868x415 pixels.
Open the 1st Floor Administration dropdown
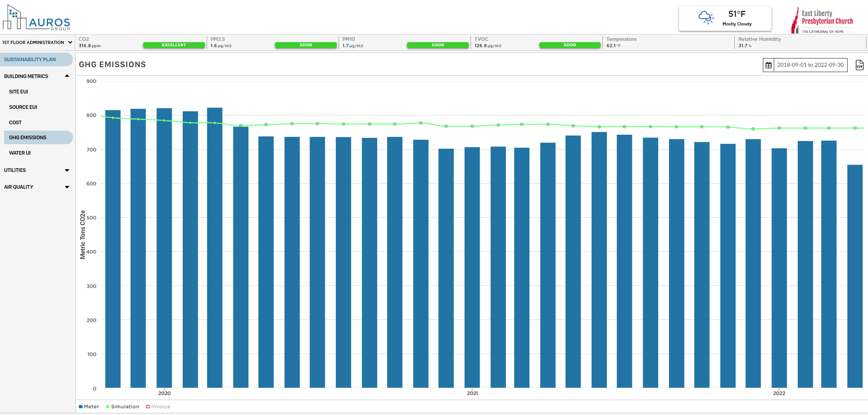pos(37,43)
